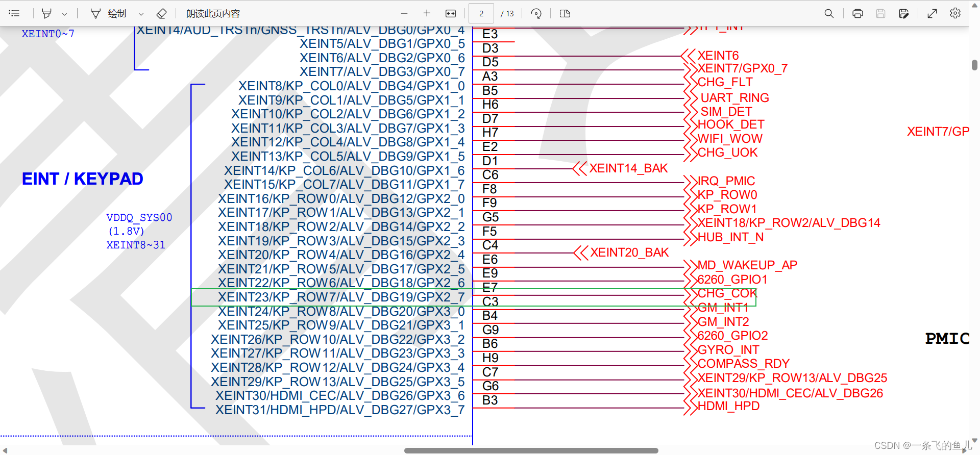The height and width of the screenshot is (455, 980).
Task: Click pin XEINT8/KP_COL0/ALV_DBG4/GPX1_0
Action: [x=351, y=86]
